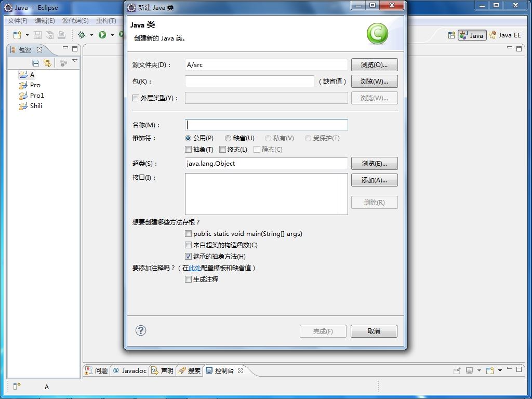This screenshot has height=399, width=532.
Task: Click the Debug bug icon in toolbar
Action: (x=82, y=35)
